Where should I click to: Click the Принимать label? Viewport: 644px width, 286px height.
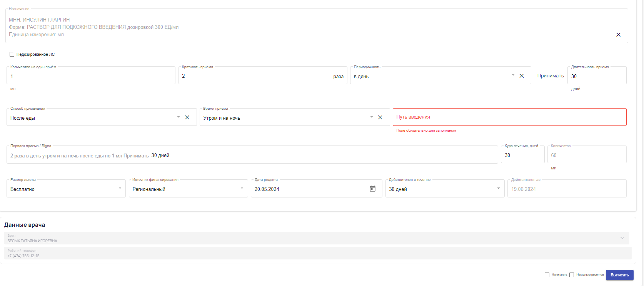coord(551,76)
